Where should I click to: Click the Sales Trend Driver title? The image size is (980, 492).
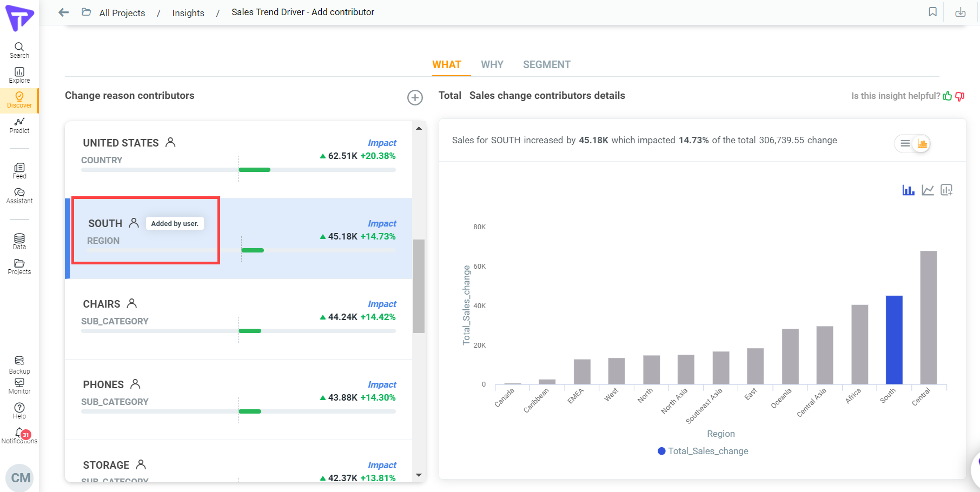click(x=303, y=12)
